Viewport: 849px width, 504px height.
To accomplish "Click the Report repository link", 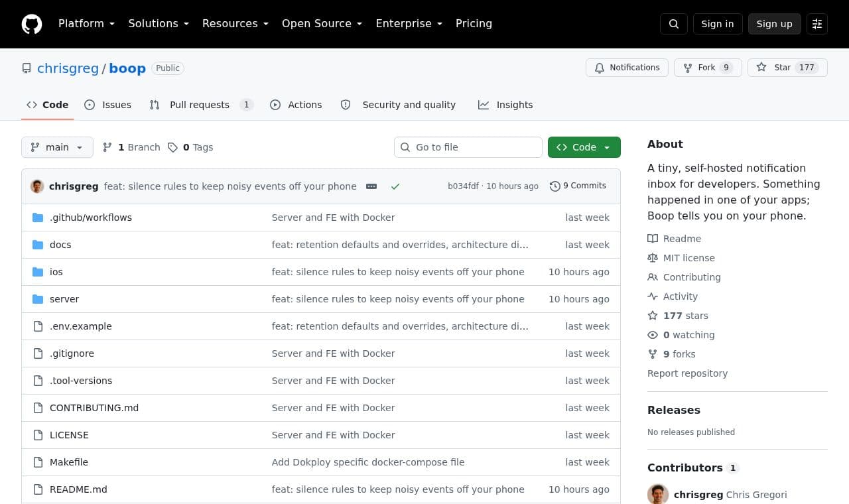I will (687, 373).
